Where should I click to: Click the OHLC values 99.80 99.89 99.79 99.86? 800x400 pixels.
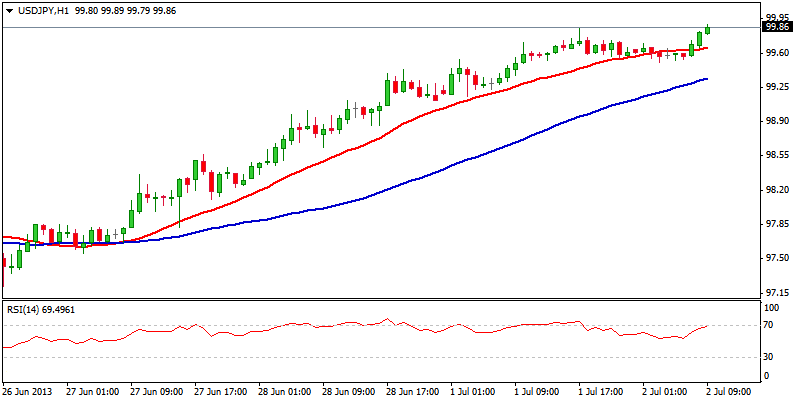126,10
